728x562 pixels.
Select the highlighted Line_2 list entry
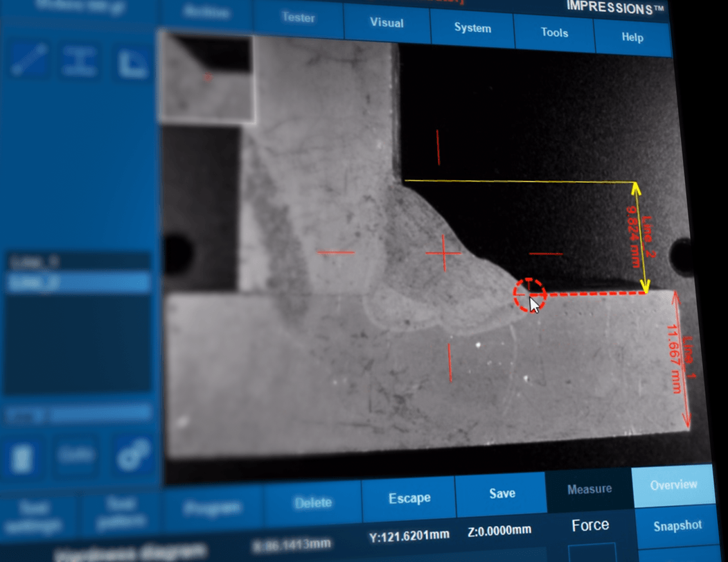coord(78,282)
